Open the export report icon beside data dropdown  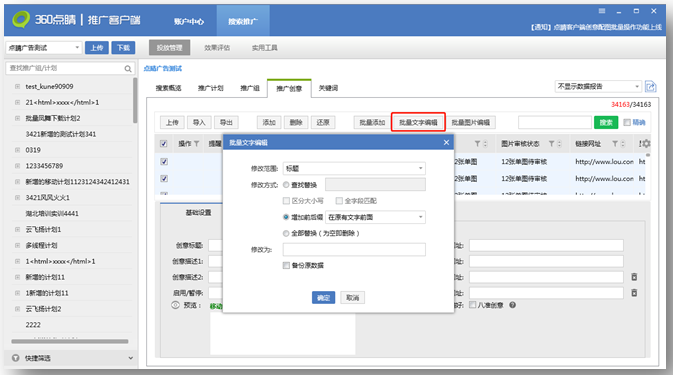[650, 87]
